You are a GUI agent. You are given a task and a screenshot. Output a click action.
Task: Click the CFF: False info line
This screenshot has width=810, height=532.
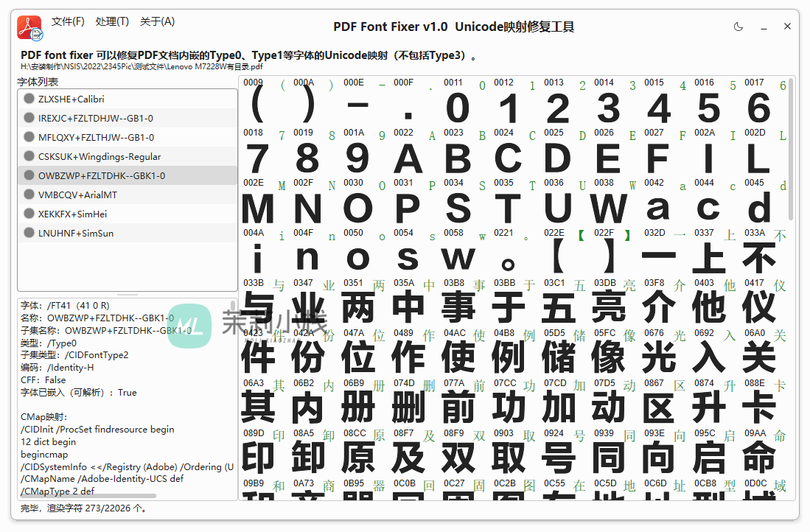[43, 379]
